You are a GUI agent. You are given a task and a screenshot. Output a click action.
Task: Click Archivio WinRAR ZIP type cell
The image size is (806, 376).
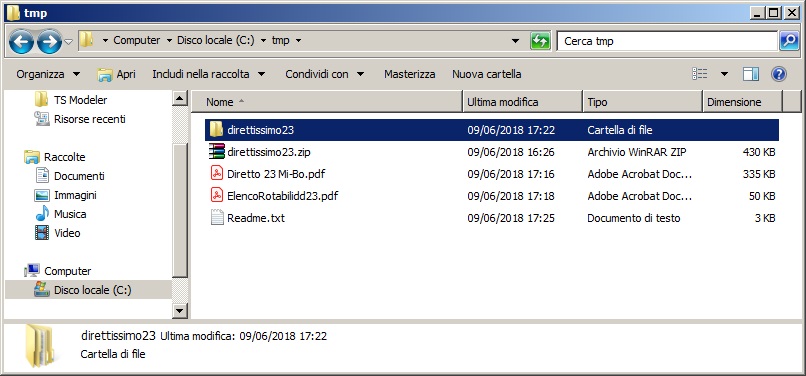point(637,152)
